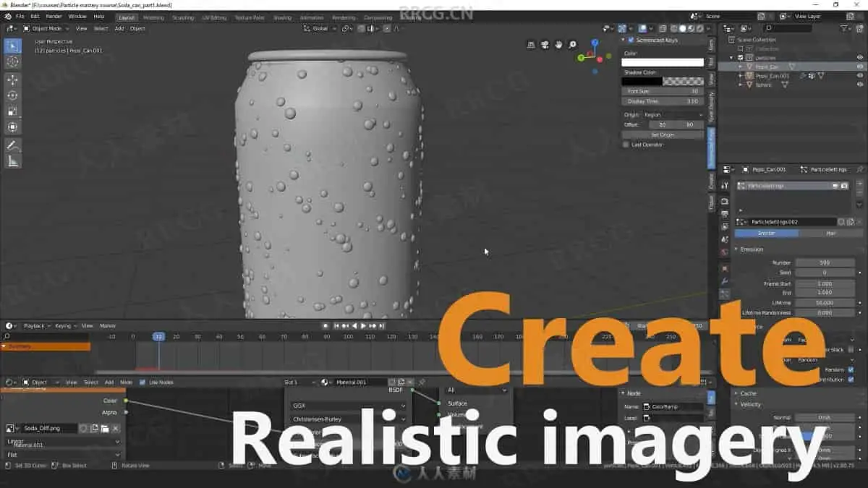Select the Emitter particle type button
The width and height of the screenshot is (868, 488).
[766, 233]
